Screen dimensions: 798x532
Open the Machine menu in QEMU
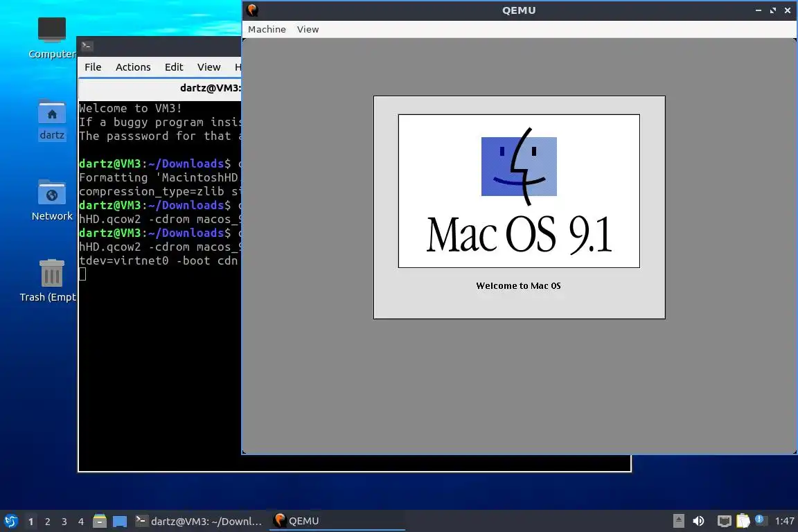tap(267, 30)
